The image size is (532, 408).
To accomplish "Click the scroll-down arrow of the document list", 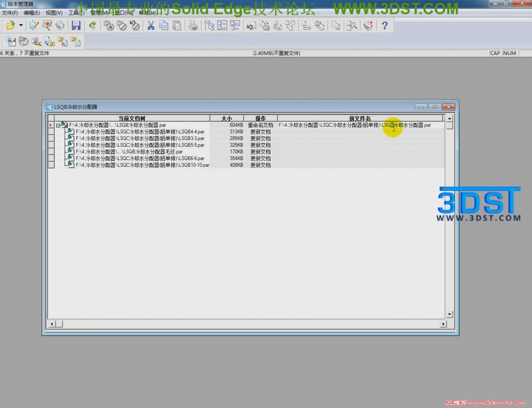I will pos(449,314).
